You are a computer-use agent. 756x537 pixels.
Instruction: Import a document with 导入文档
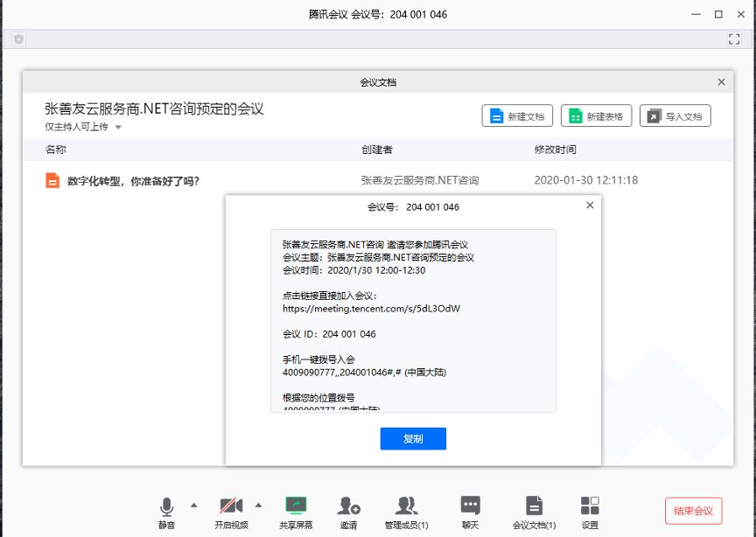click(x=675, y=115)
